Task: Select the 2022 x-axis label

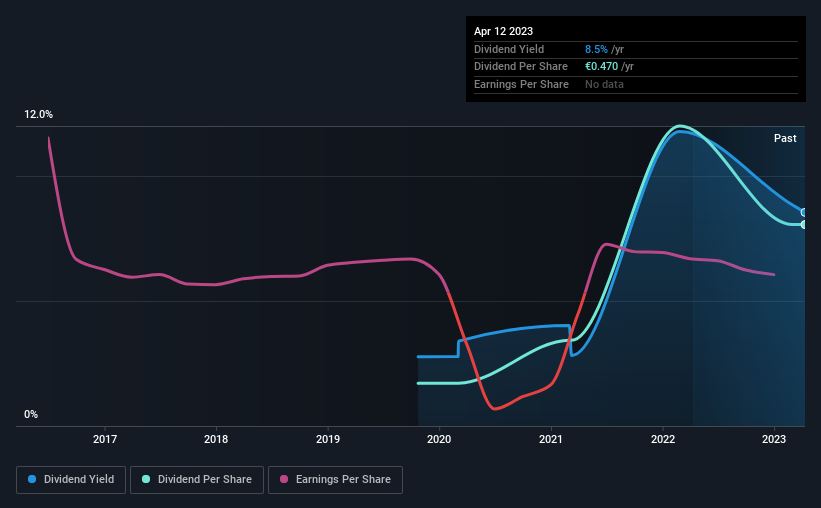Action: [663, 439]
